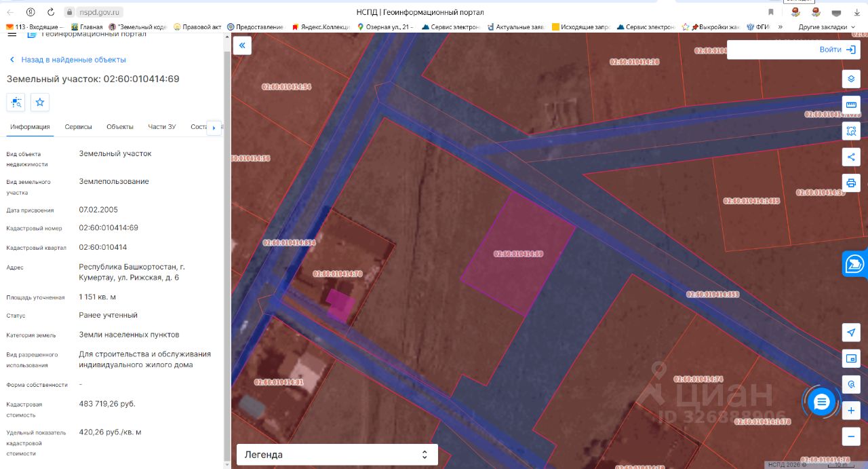Expand hidden bookmarks with » chevron

[781, 27]
